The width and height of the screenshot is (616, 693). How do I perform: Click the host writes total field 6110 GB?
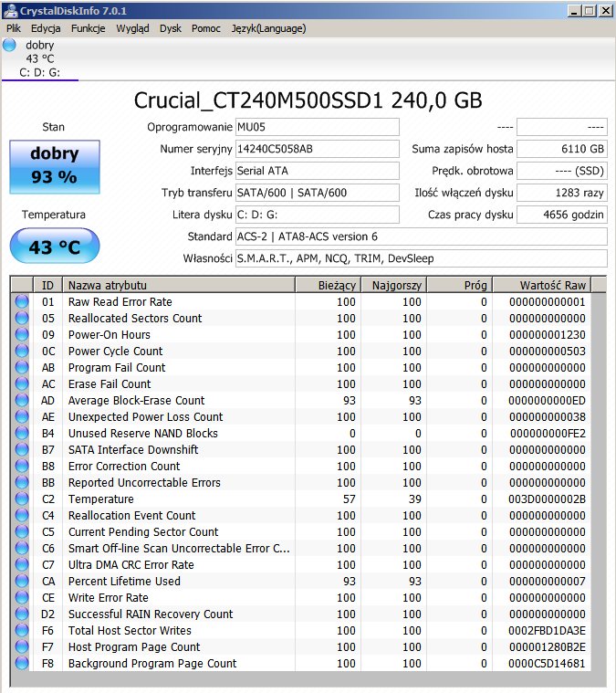tap(562, 149)
